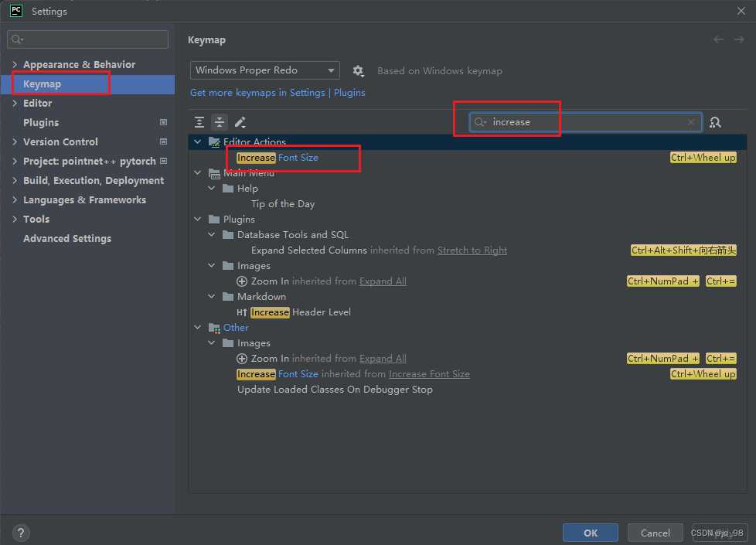Navigate back with the left arrow

tap(718, 39)
